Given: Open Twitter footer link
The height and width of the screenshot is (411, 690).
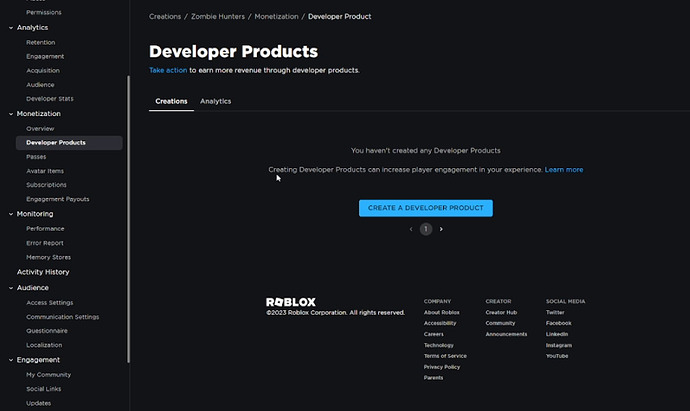Looking at the screenshot, I should click(x=555, y=312).
